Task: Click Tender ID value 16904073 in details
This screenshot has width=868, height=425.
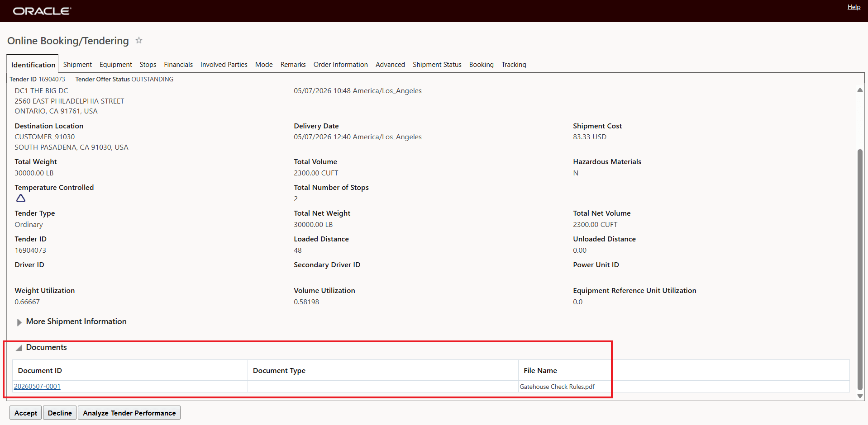Action: click(x=30, y=250)
